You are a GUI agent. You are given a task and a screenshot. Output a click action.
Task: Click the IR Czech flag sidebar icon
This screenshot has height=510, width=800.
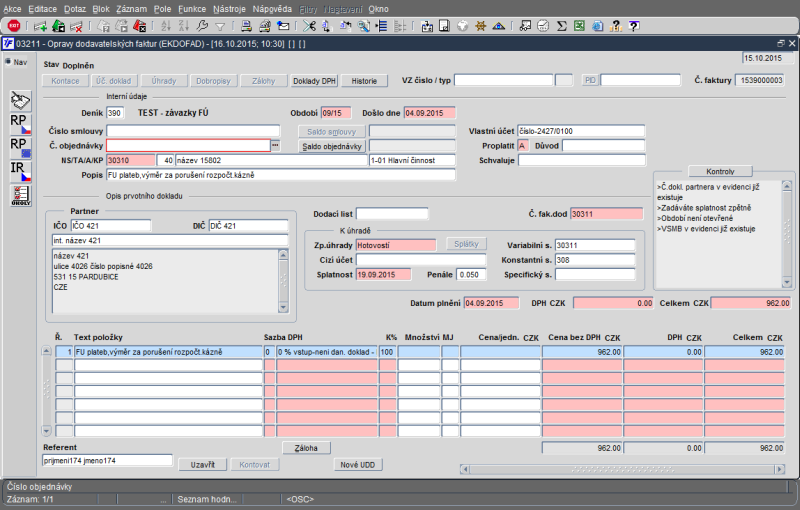point(20,171)
